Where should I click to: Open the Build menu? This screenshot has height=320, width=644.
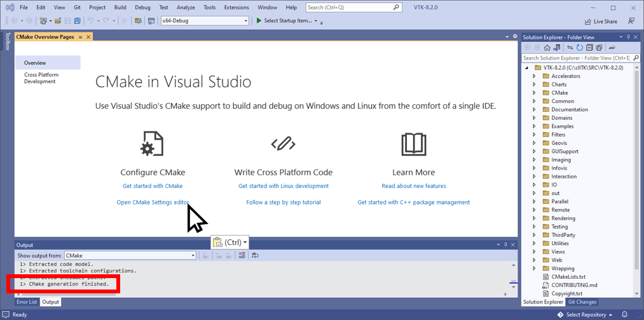point(120,8)
